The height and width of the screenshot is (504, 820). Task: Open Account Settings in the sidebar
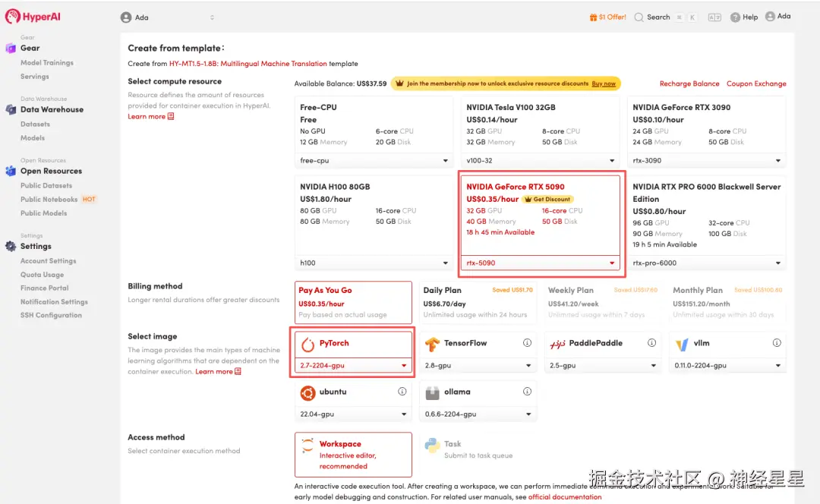pyautogui.click(x=48, y=261)
